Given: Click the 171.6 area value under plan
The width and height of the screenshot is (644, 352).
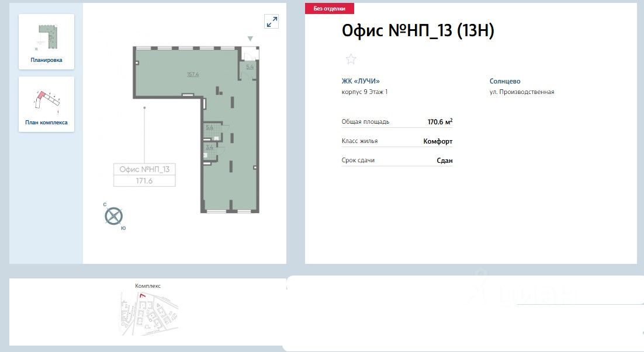Looking at the screenshot, I should click(x=144, y=180).
